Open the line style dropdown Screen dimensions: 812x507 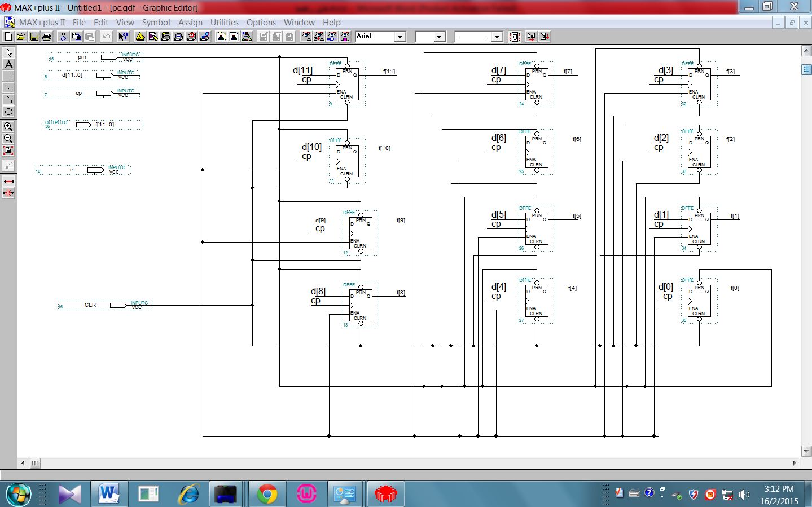coord(497,37)
